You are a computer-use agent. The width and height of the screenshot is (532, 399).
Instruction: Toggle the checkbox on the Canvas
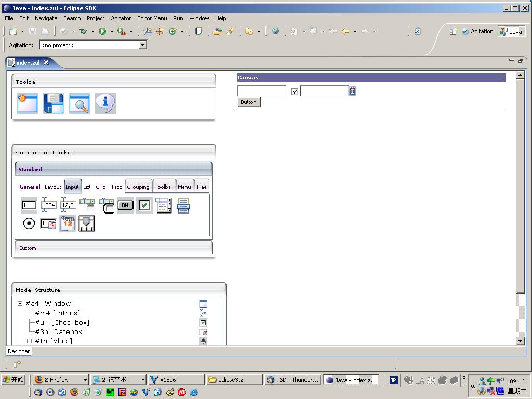tap(295, 91)
